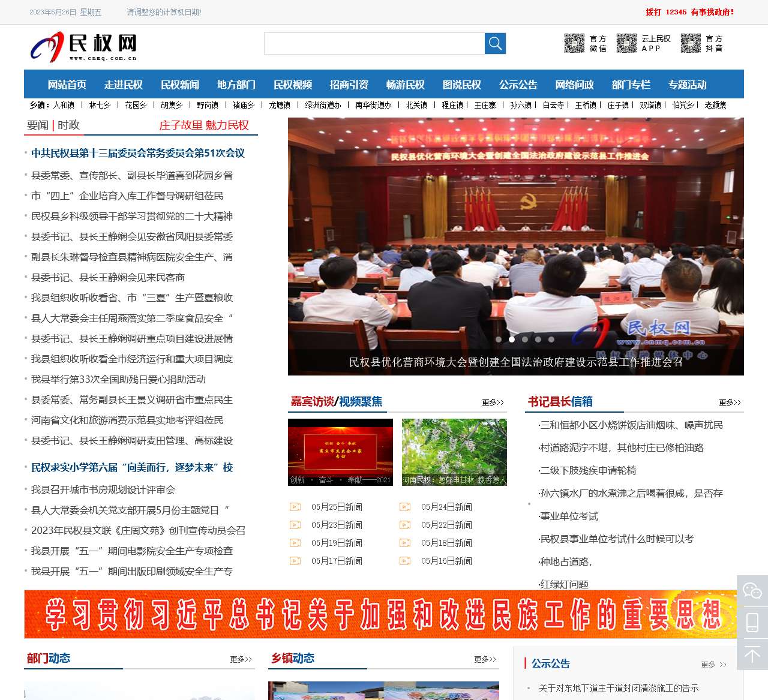
Task: Open 民权视频 navigation item
Action: (293, 85)
